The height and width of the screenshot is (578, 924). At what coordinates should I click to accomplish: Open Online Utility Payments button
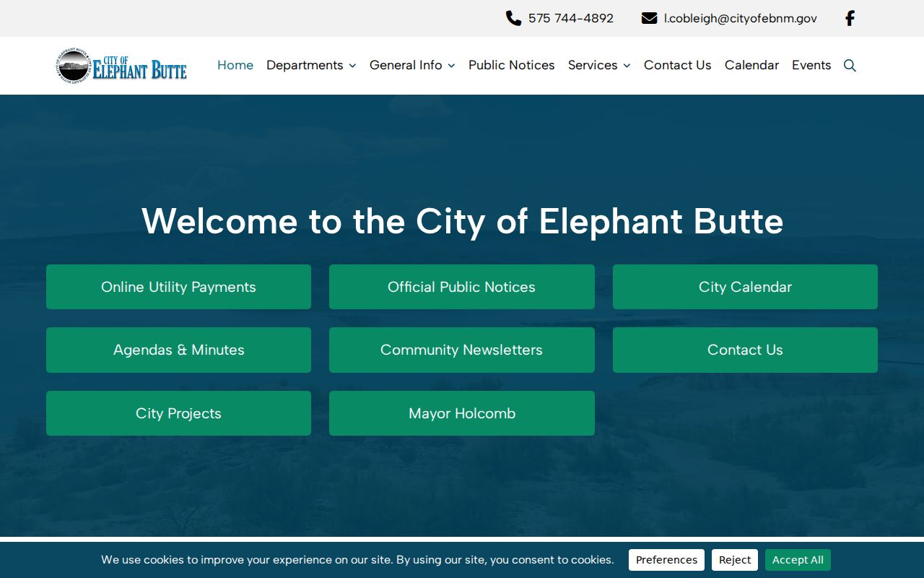click(178, 287)
